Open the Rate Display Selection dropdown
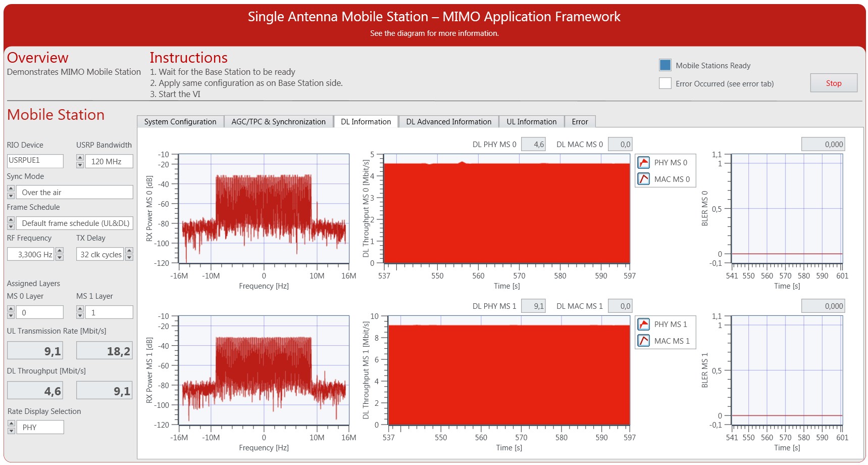 [40, 427]
